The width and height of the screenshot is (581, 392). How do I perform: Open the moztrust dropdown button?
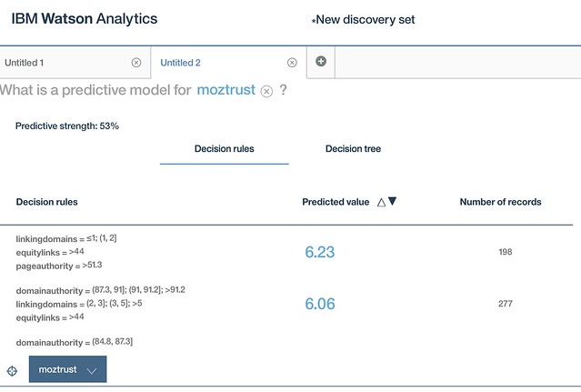pyautogui.click(x=67, y=369)
